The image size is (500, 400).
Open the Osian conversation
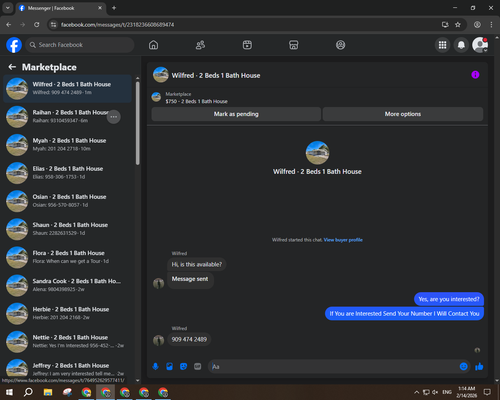point(67,201)
